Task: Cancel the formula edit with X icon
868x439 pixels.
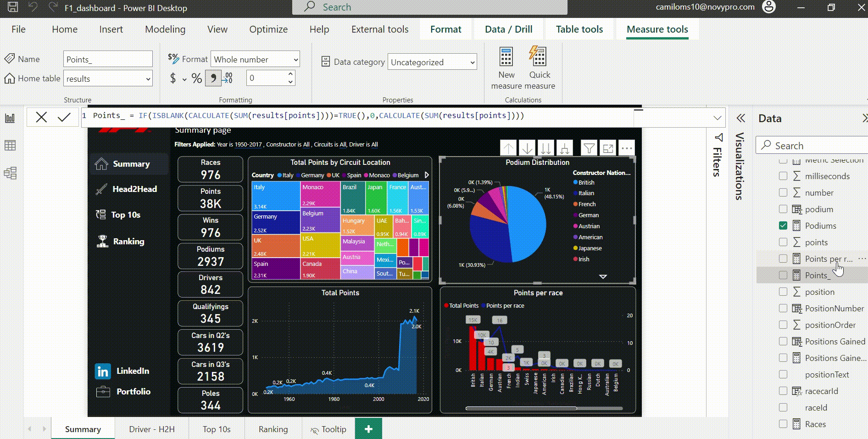Action: pyautogui.click(x=41, y=118)
